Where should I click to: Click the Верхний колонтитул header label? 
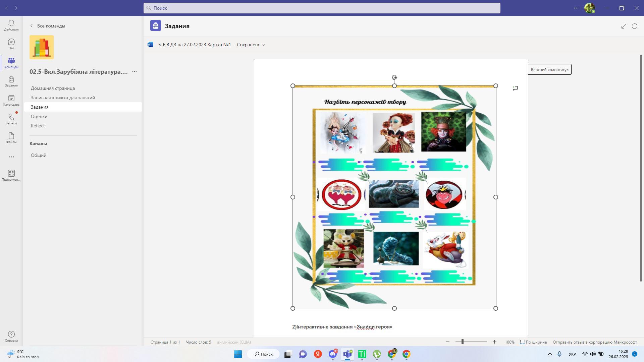(549, 70)
